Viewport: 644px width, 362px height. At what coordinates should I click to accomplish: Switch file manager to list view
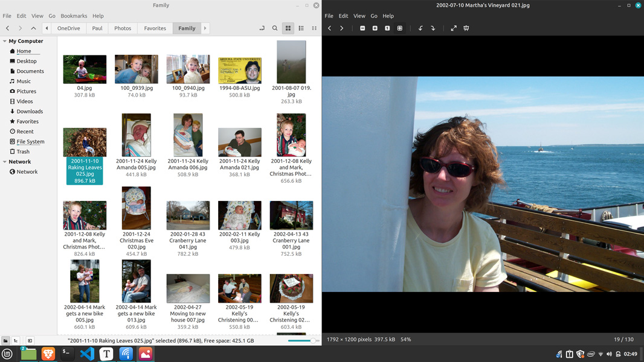(301, 28)
